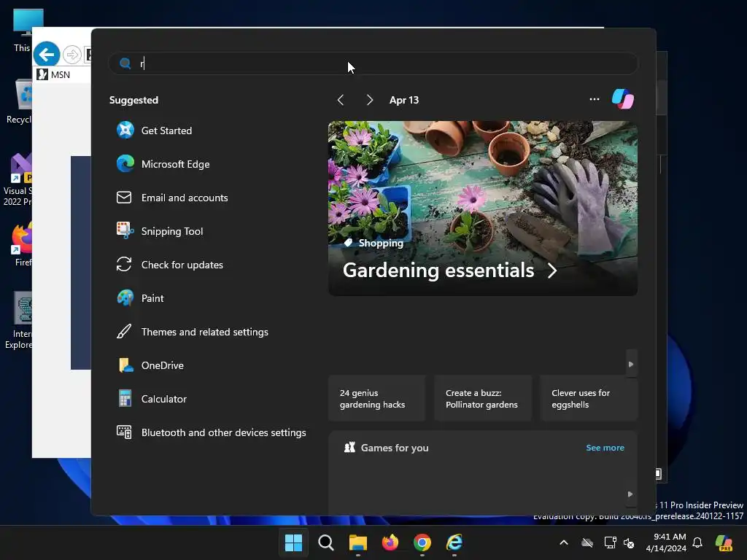Select Recycle Bin desktop icon
The width and height of the screenshot is (747, 560).
tap(19, 102)
